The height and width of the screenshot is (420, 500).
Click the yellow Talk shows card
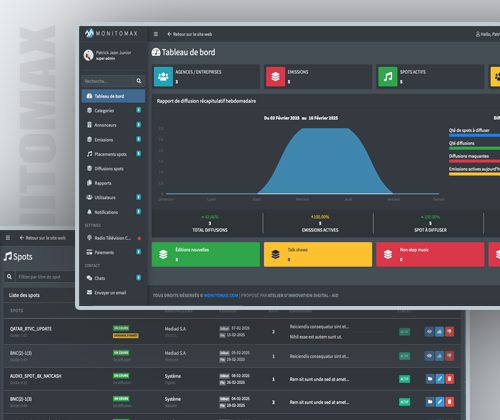[x=318, y=255]
